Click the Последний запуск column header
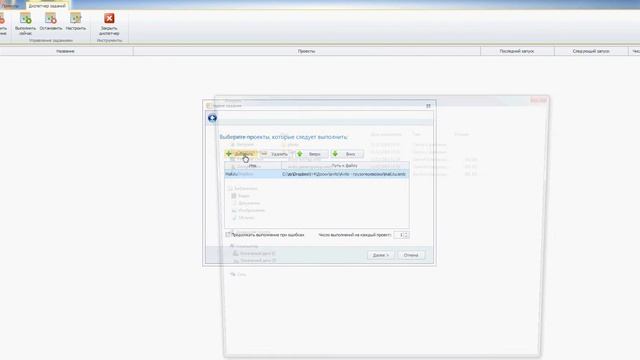This screenshot has width=640, height=360. click(517, 51)
